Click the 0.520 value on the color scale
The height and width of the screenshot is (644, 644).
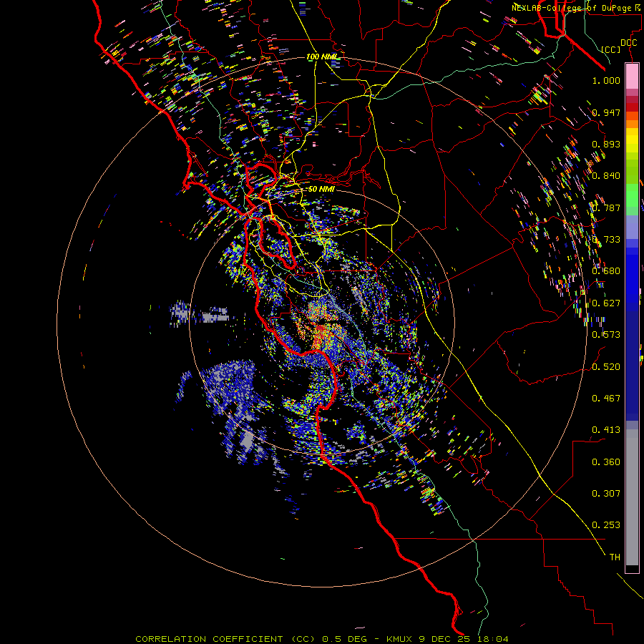(x=606, y=367)
